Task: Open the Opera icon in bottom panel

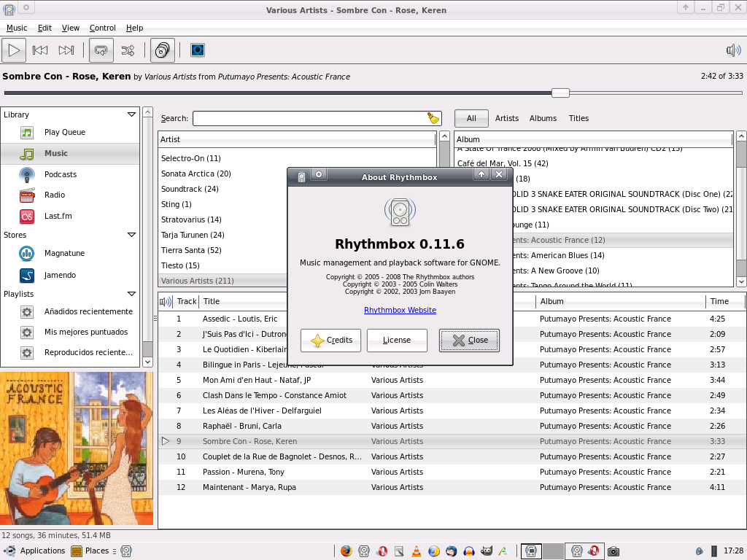Action: (382, 551)
